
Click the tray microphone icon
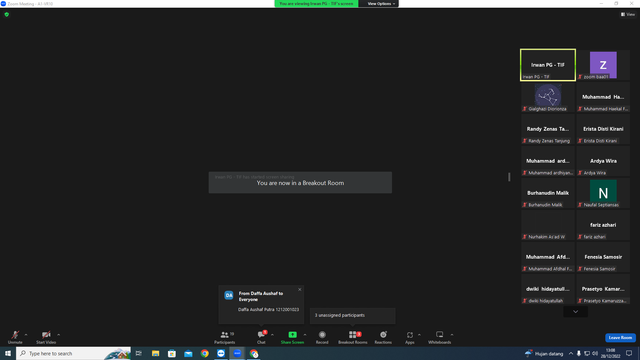click(x=578, y=353)
